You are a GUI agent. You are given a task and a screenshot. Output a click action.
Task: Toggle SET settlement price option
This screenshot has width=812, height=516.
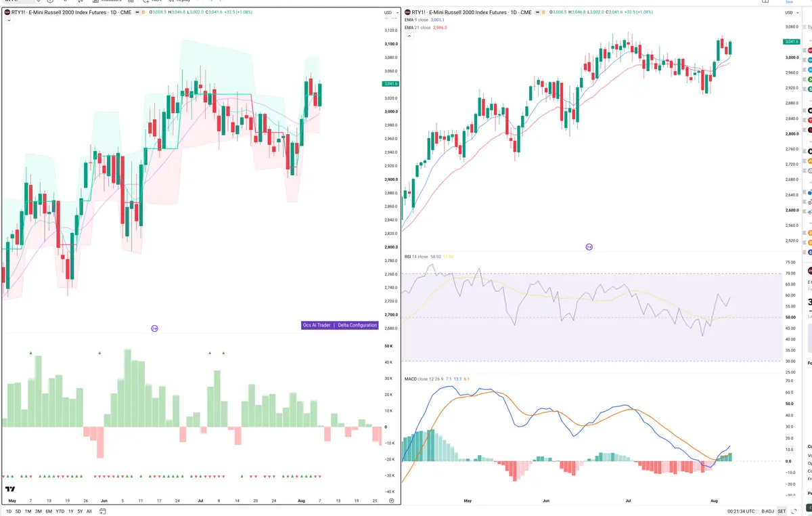782,511
